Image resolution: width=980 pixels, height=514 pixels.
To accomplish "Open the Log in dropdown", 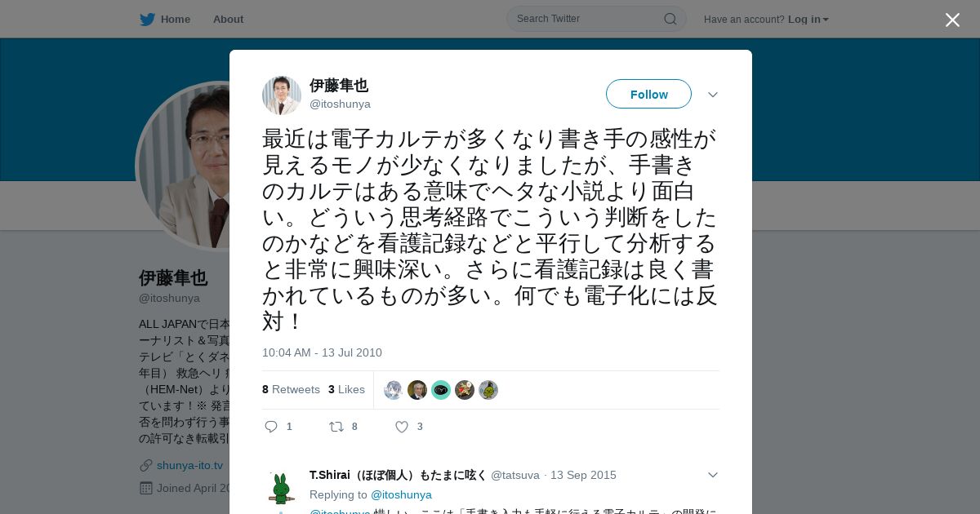I will click(808, 19).
